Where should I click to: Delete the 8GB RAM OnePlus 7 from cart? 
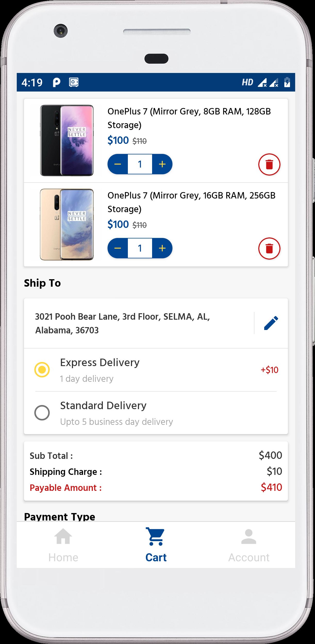pyautogui.click(x=269, y=164)
